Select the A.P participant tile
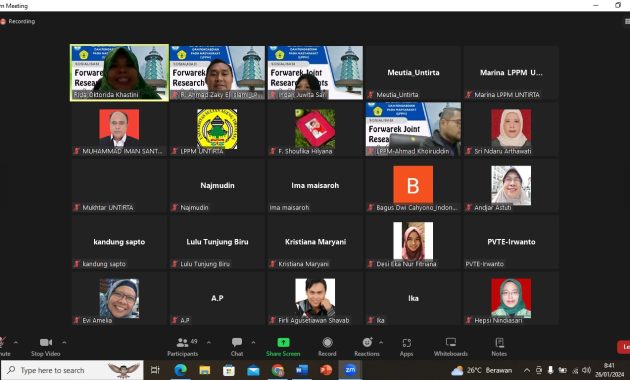 pos(217,298)
